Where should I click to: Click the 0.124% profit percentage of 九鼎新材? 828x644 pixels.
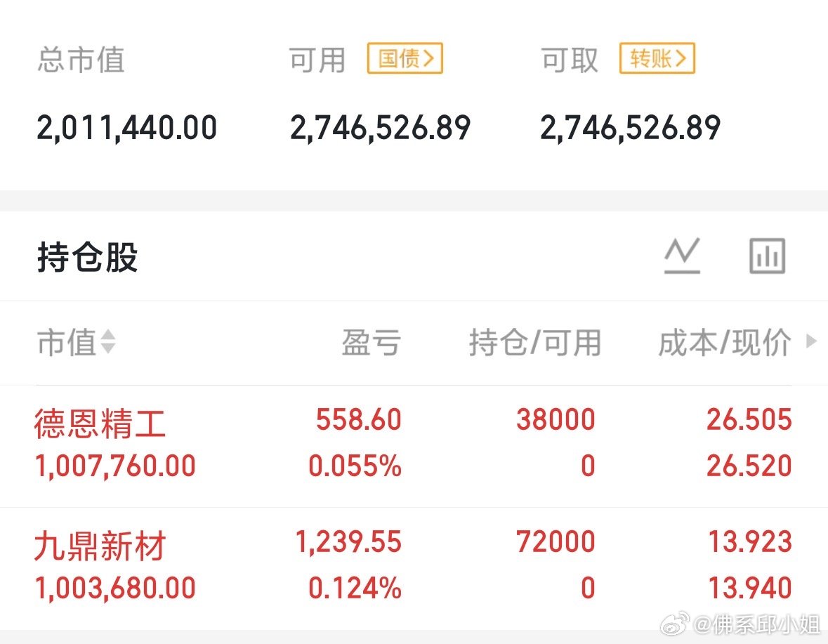(356, 587)
